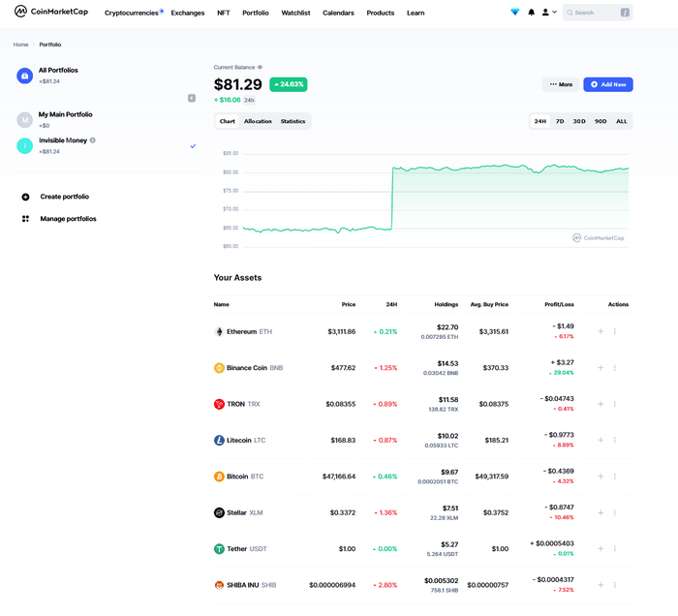This screenshot has width=678, height=616.
Task: Toggle balance visibility eye icon
Action: click(x=260, y=68)
